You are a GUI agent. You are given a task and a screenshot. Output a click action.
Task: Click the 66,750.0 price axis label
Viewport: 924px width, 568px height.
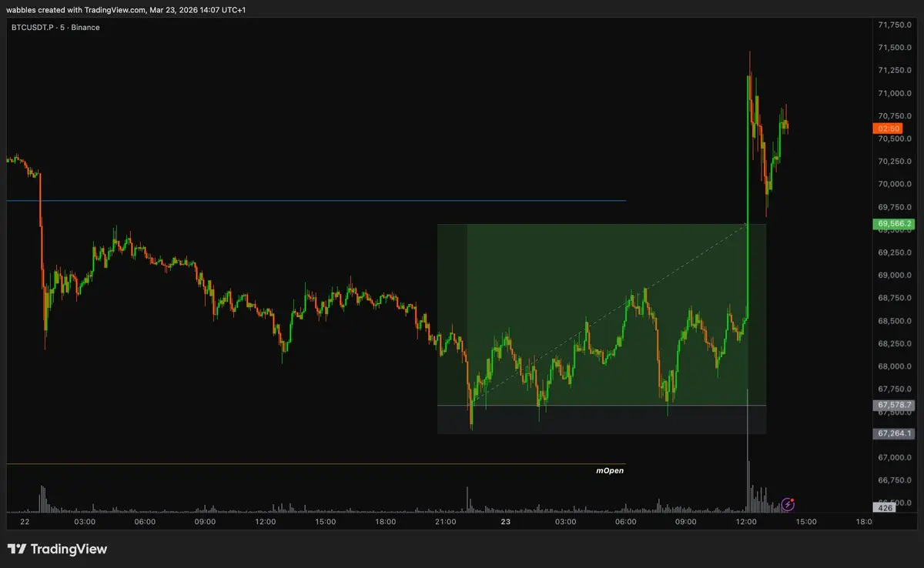[895, 480]
